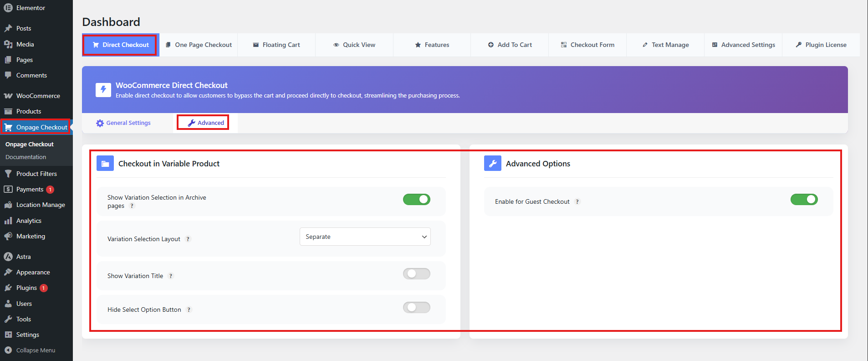This screenshot has height=361, width=868.
Task: Click the WooCommerce Direct Checkout banner title
Action: click(x=172, y=85)
